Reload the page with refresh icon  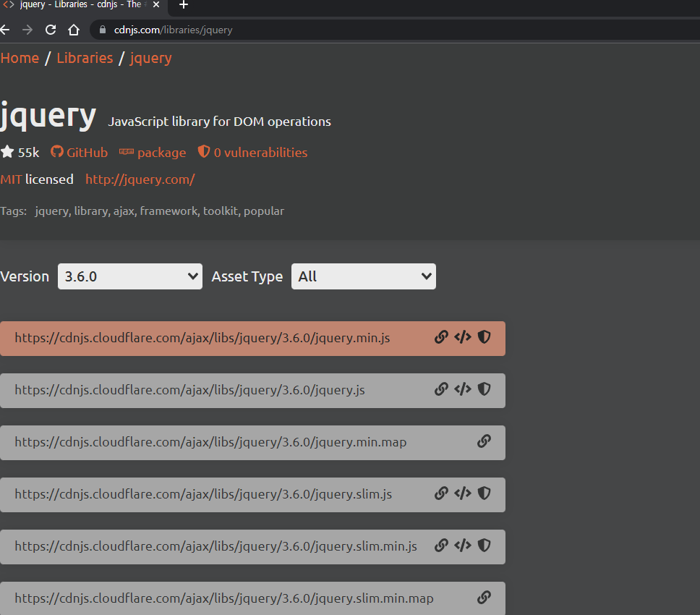coord(51,30)
